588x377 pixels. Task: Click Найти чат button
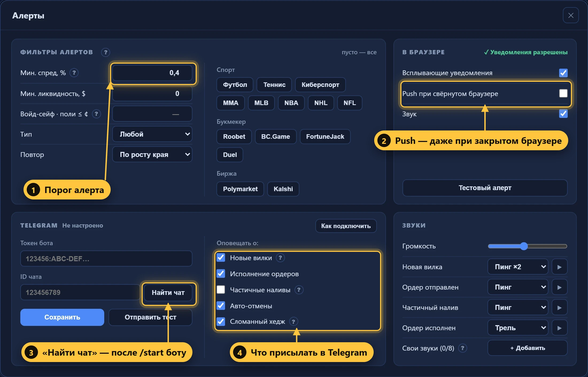click(168, 293)
